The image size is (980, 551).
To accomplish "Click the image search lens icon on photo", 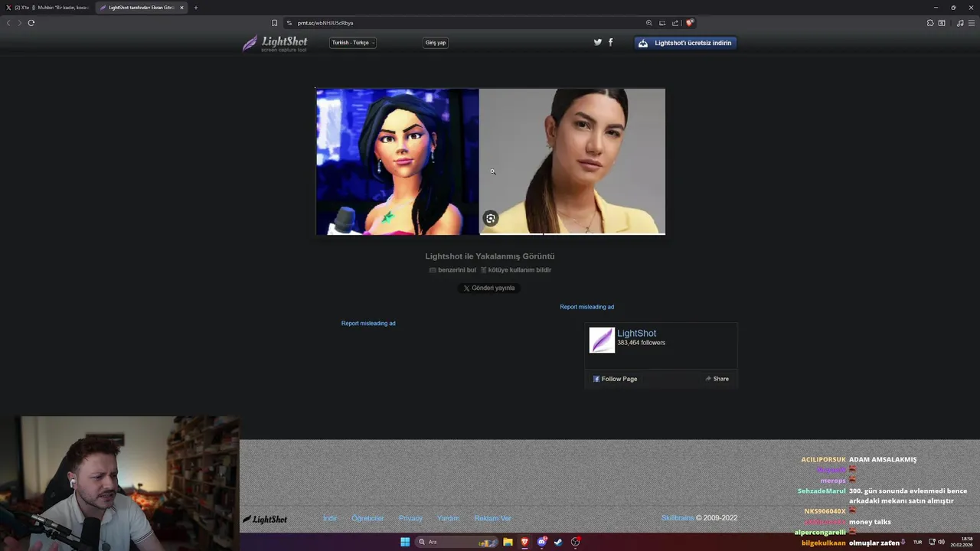I will 491,218.
